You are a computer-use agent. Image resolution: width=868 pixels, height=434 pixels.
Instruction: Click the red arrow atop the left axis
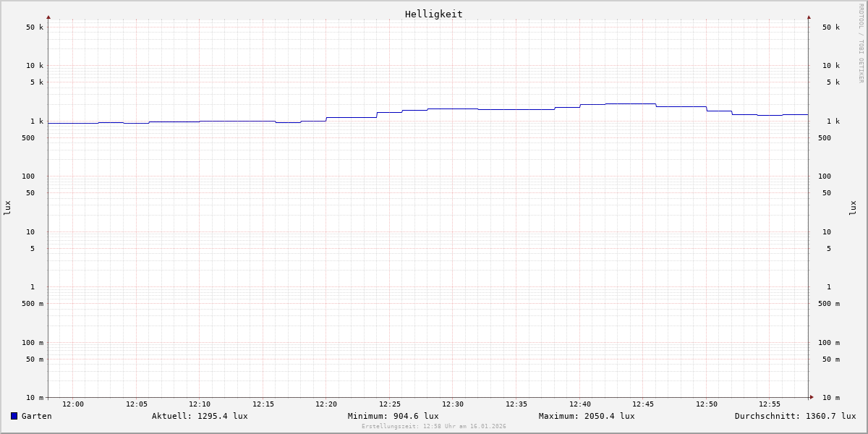coord(48,17)
